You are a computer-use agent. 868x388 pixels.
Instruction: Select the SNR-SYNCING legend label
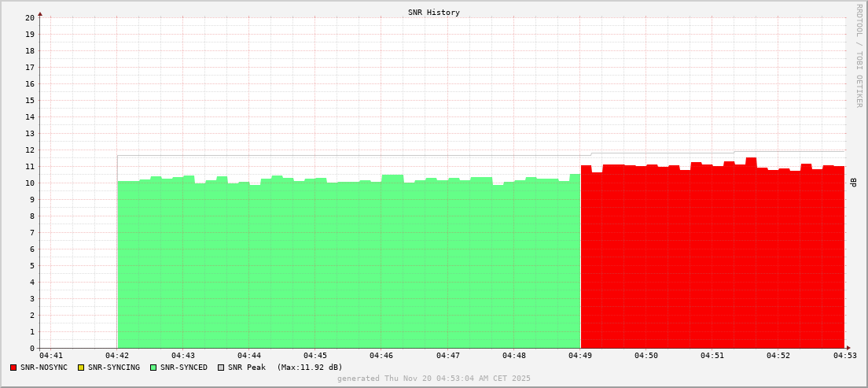tap(113, 368)
